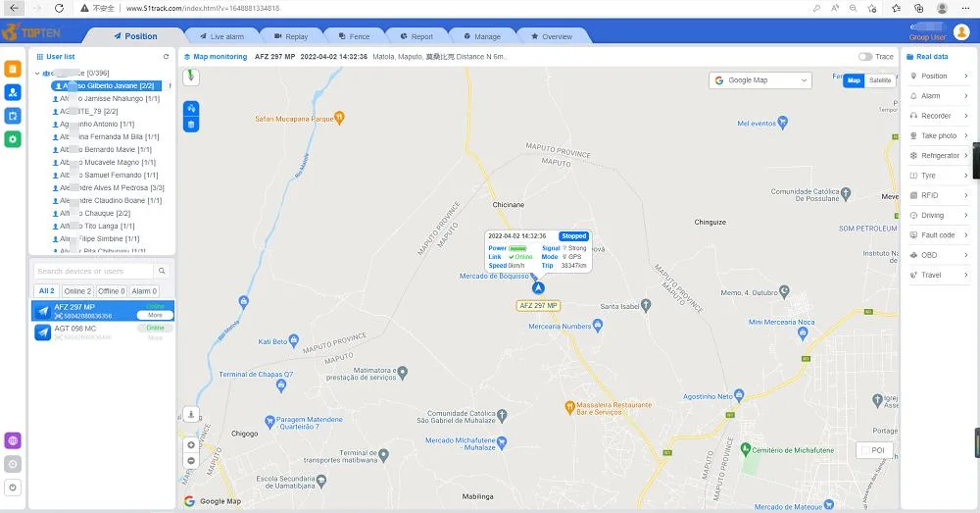The width and height of the screenshot is (980, 513).
Task: Expand the OBD item
Action: coord(939,255)
